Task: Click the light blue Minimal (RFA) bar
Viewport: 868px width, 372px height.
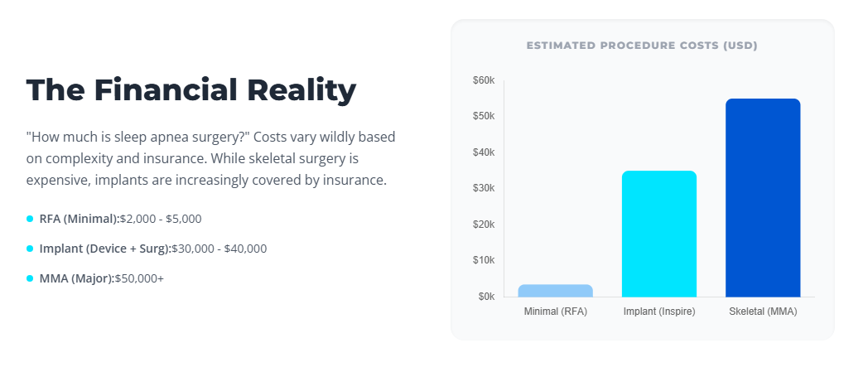Action: coord(555,291)
